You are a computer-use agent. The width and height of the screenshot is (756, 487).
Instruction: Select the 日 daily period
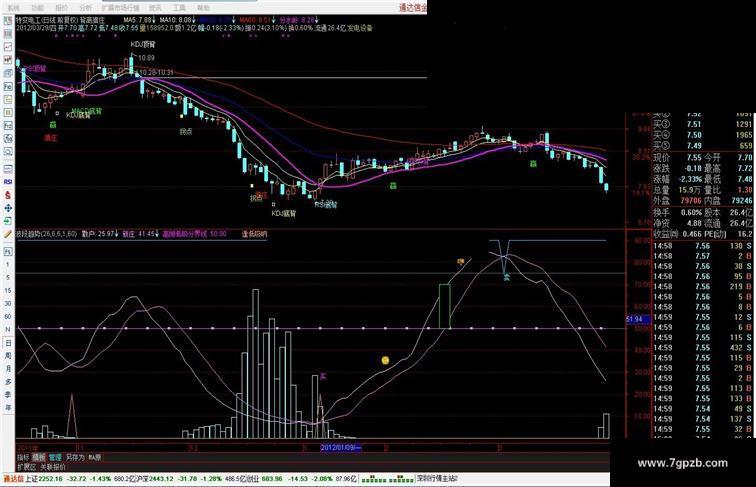click(x=8, y=343)
